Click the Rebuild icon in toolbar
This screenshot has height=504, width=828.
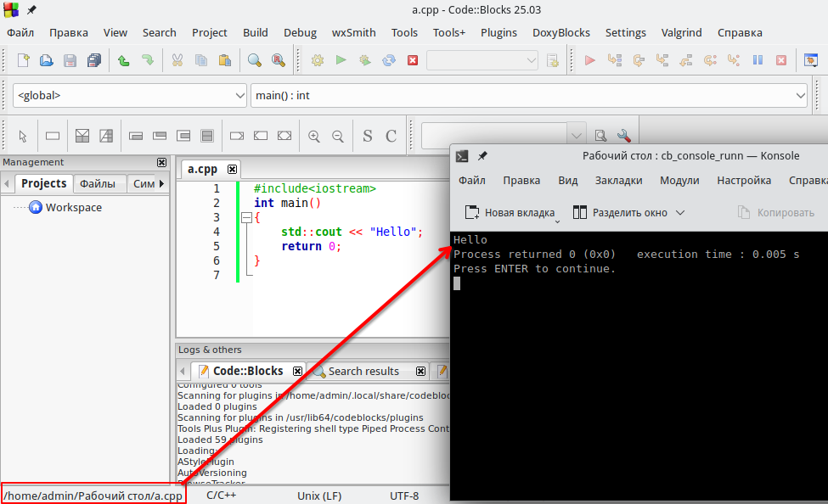click(x=389, y=60)
